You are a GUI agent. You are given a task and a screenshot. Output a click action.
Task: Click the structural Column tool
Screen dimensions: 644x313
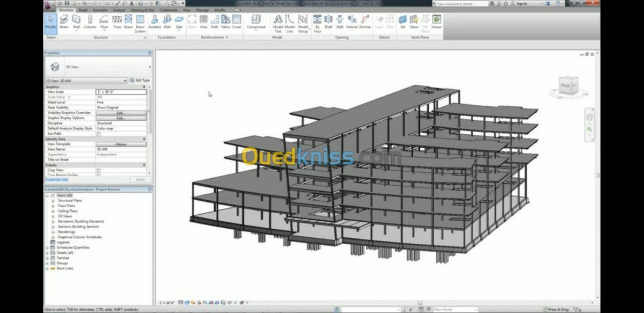tap(90, 22)
